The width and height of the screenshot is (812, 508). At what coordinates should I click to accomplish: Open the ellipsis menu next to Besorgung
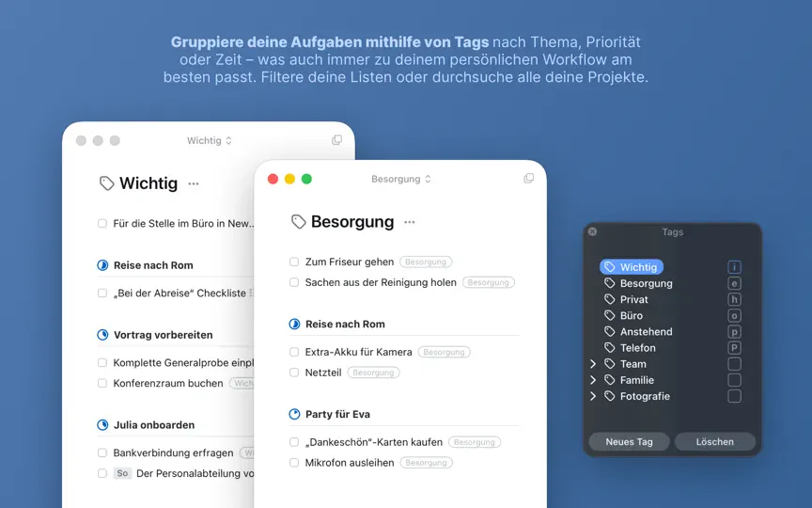pyautogui.click(x=410, y=222)
